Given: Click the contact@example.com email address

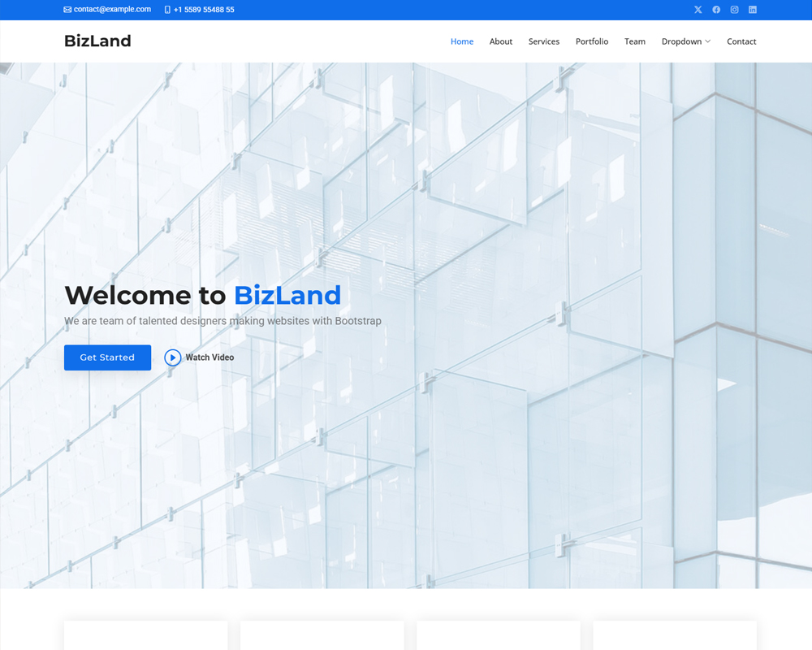Looking at the screenshot, I should 112,10.
